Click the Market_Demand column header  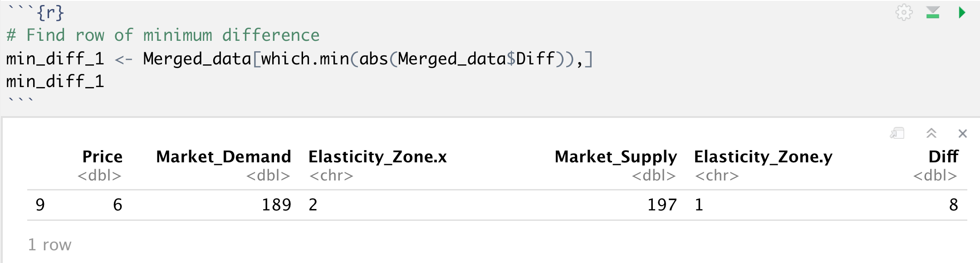pyautogui.click(x=223, y=157)
